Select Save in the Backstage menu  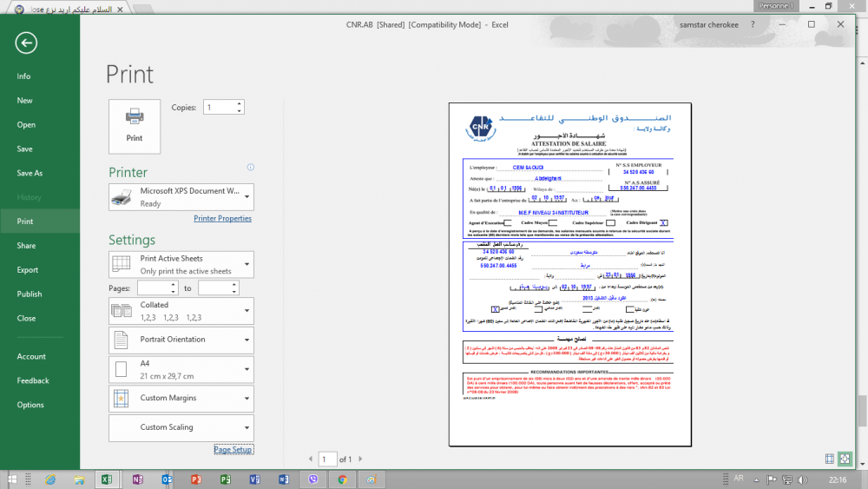coord(24,149)
